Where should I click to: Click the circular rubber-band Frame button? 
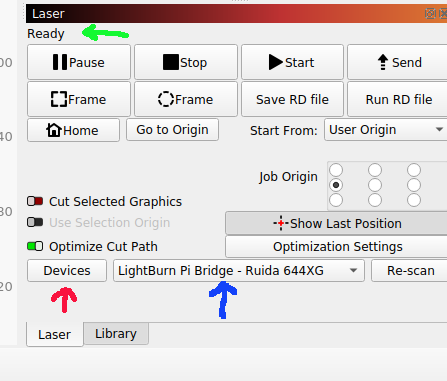click(x=186, y=99)
